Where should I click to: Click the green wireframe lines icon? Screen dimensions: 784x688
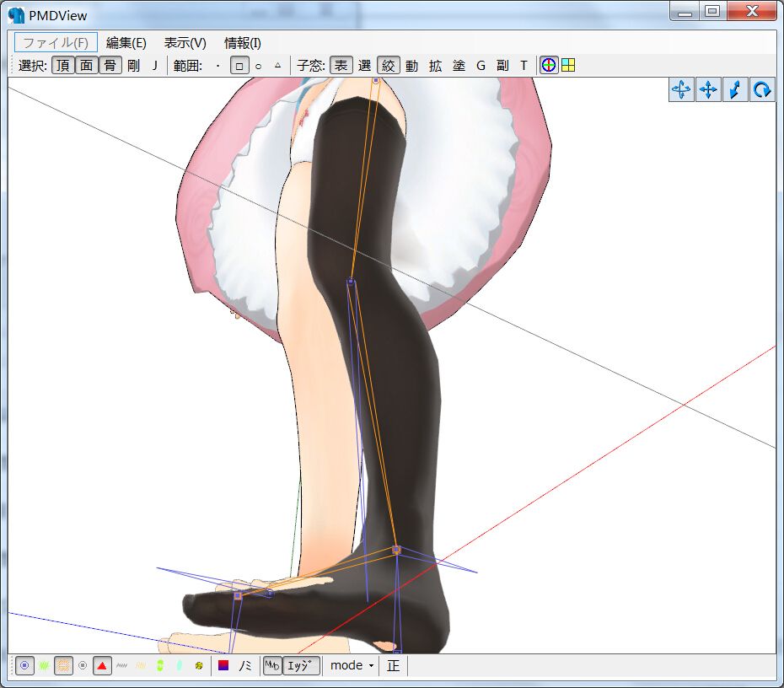tap(44, 665)
